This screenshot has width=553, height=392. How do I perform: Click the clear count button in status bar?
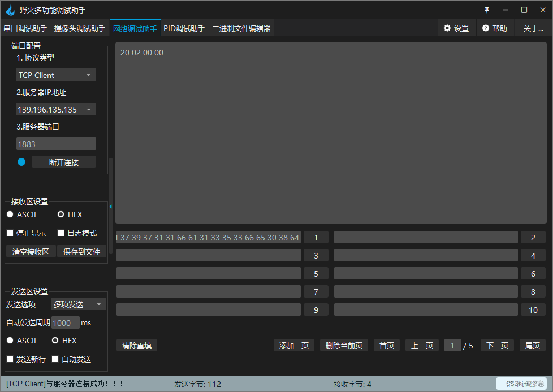(x=521, y=384)
